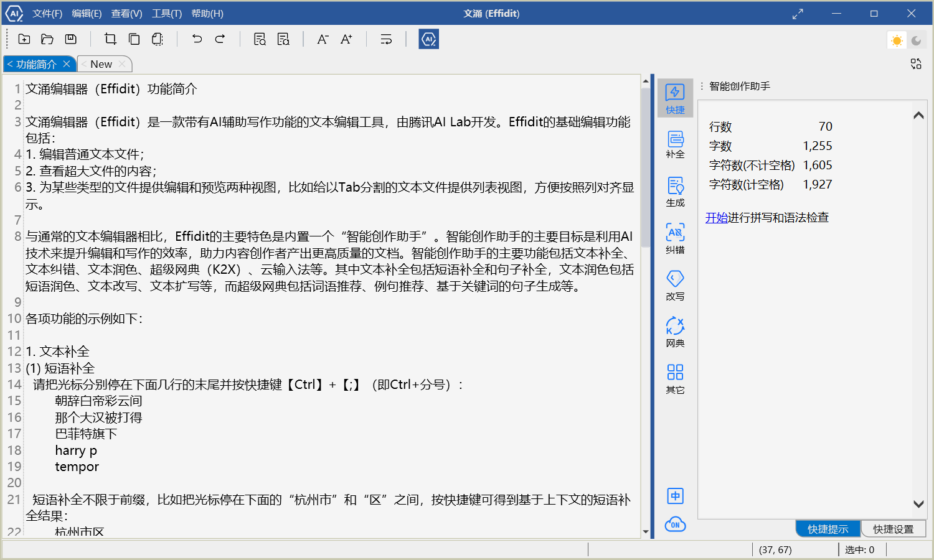The image size is (934, 560).
Task: Switch to the light theme
Action: click(x=897, y=40)
